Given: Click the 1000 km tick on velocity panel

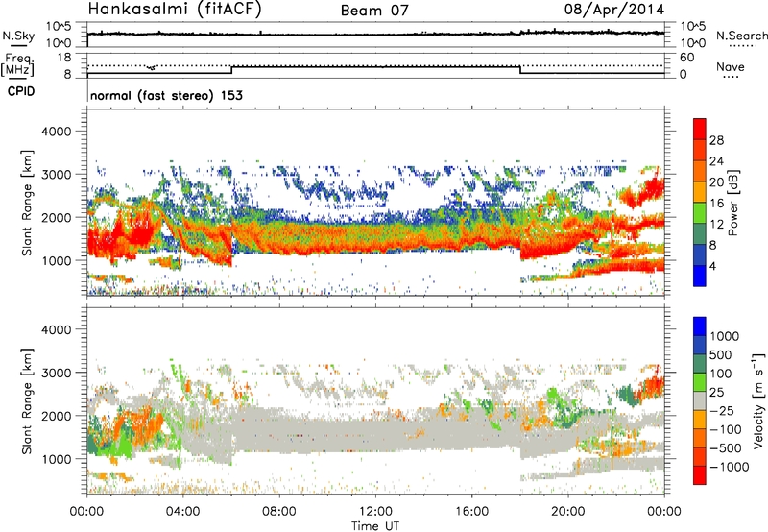Looking at the screenshot, I should 56,459.
